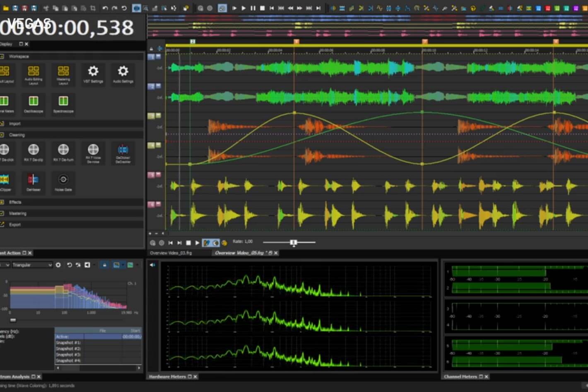Click the undo arrow in top toolbar

point(105,8)
